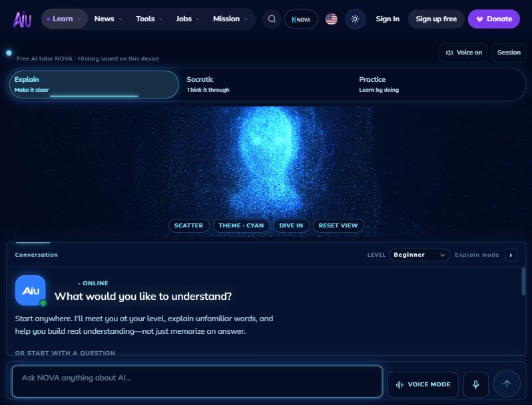The height and width of the screenshot is (405, 532).
Task: Click the AiU logo in the header
Action: pos(22,19)
